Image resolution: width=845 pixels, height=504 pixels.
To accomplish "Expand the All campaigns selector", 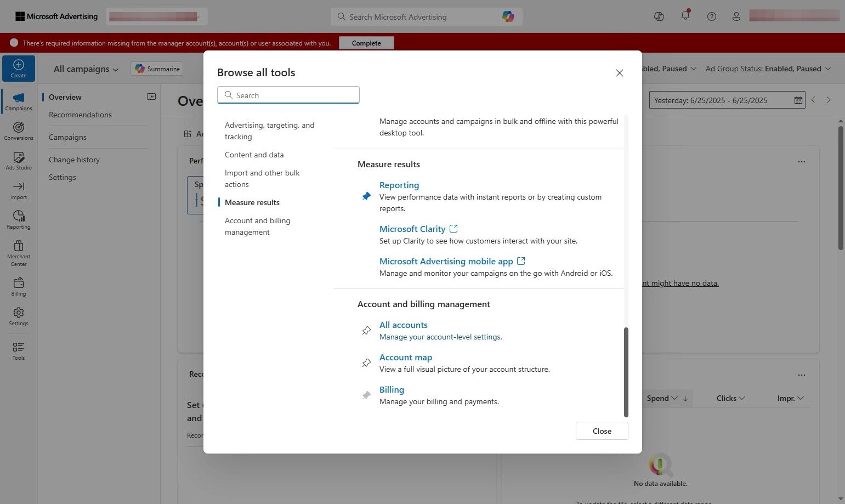I will click(x=85, y=69).
